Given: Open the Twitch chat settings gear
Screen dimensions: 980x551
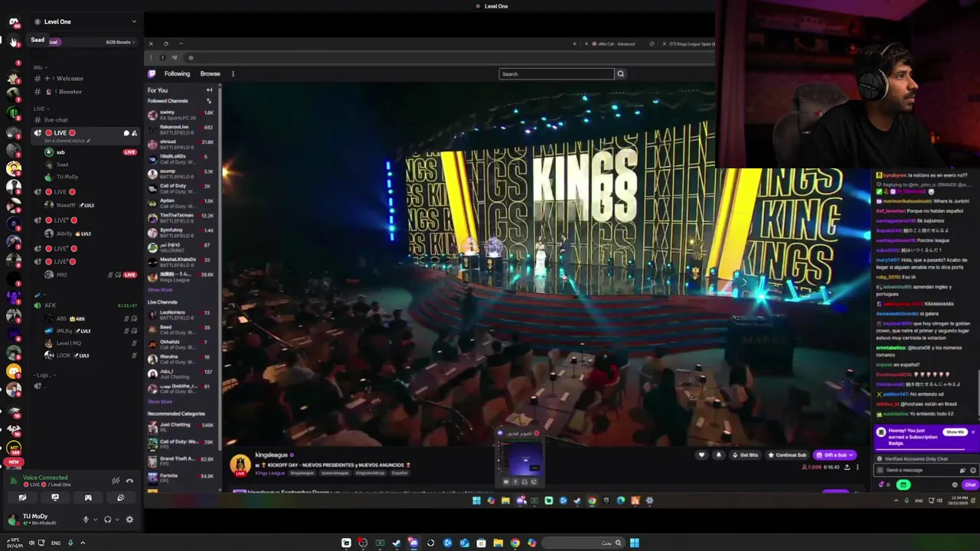Looking at the screenshot, I should point(955,484).
